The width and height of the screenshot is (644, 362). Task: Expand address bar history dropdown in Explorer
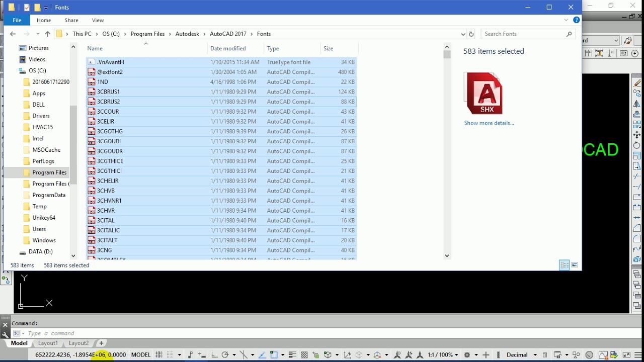click(463, 34)
